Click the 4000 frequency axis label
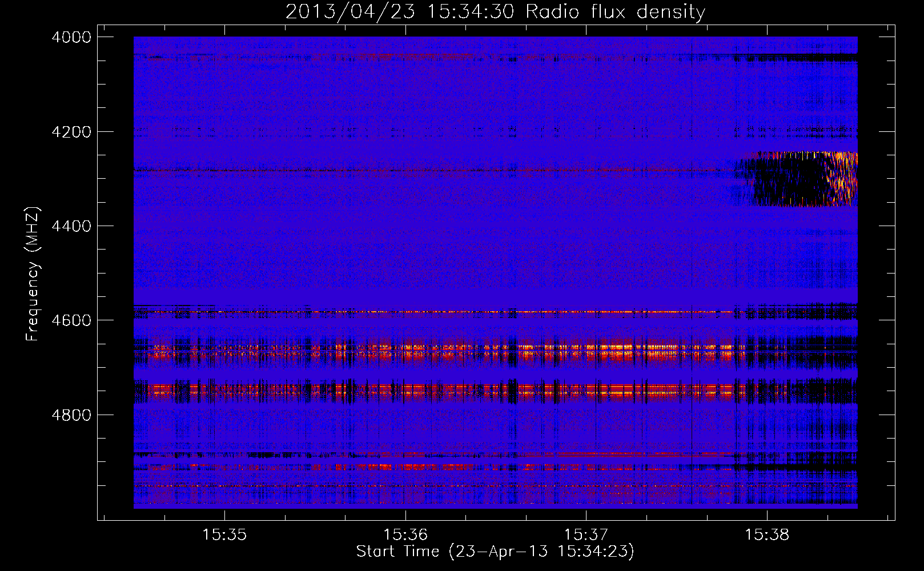 (71, 37)
